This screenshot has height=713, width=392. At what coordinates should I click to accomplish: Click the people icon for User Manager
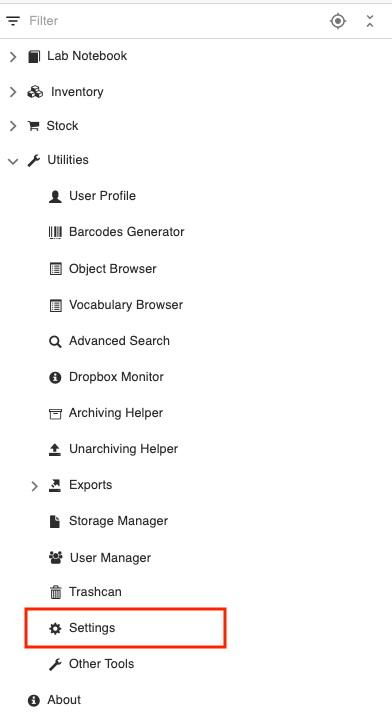55,558
